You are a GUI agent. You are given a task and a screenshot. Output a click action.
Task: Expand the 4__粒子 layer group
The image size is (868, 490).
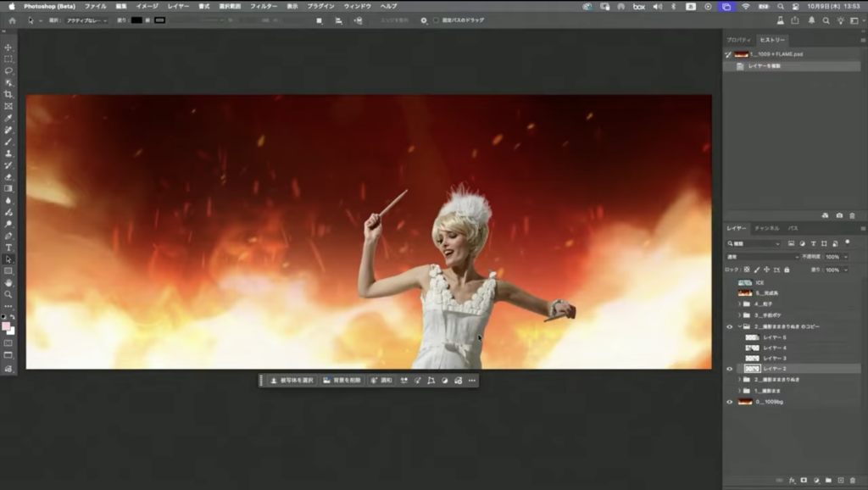738,303
